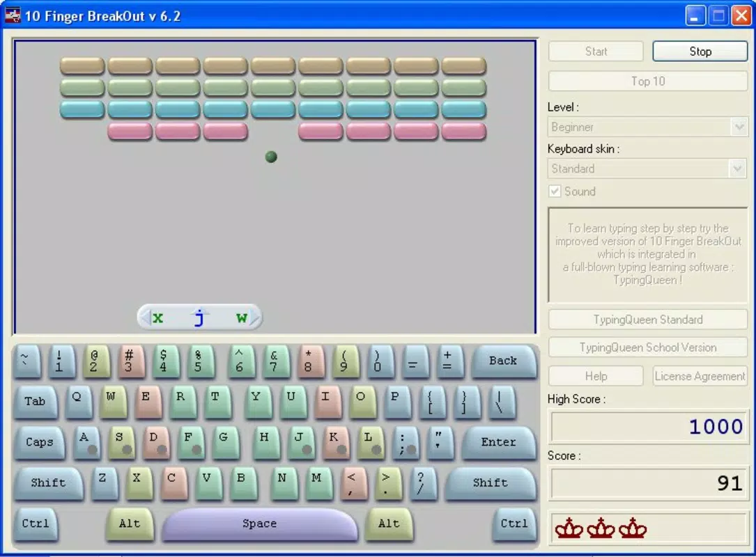Toggle the Sound checkbox
The height and width of the screenshot is (557, 756).
point(555,191)
